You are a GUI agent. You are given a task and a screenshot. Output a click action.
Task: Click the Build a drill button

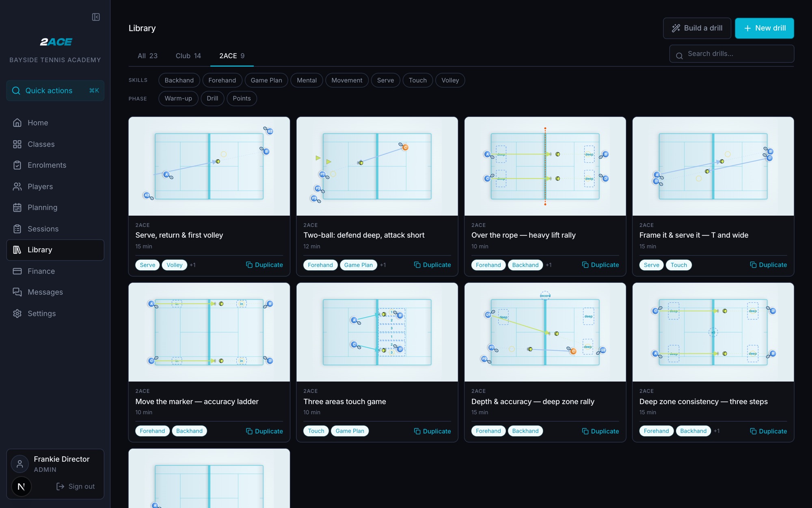tap(697, 28)
